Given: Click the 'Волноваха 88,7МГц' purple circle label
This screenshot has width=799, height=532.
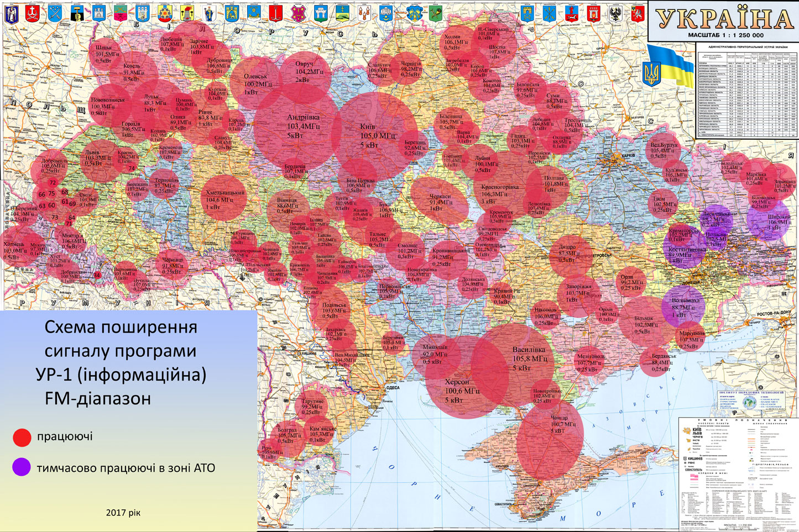Looking at the screenshot, I should (x=685, y=308).
